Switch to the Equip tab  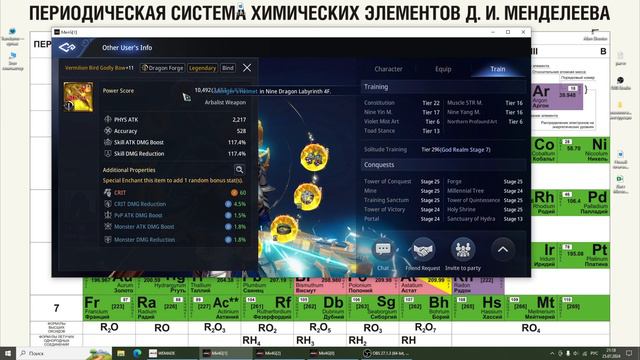click(x=443, y=69)
